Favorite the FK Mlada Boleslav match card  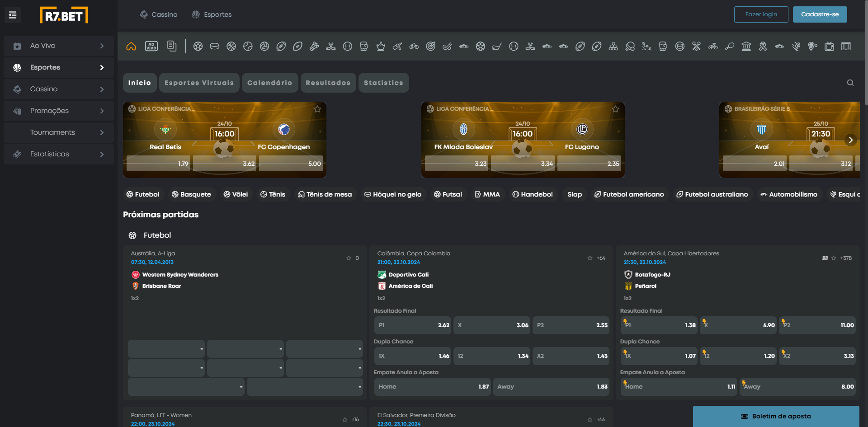point(615,109)
